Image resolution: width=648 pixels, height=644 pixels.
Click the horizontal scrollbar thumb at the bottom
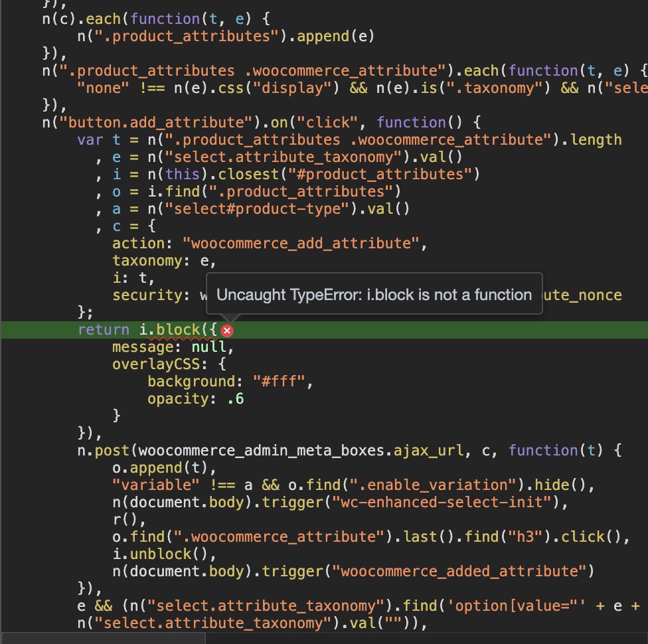tap(104, 638)
